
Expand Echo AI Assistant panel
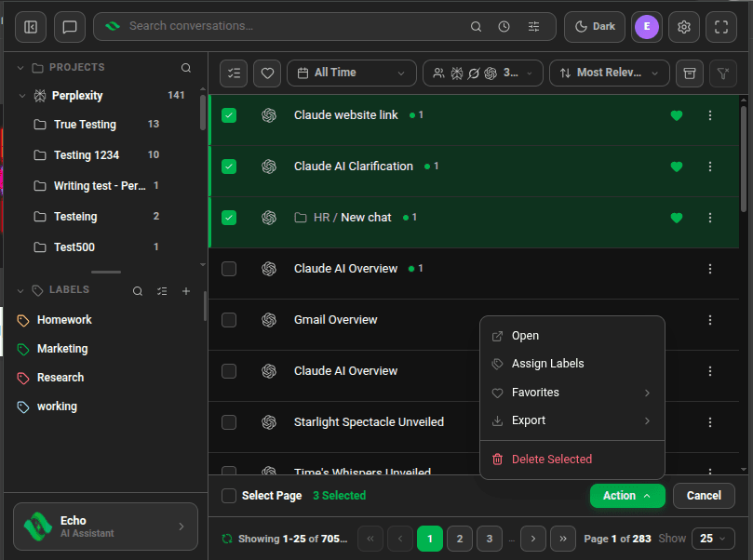point(106,527)
